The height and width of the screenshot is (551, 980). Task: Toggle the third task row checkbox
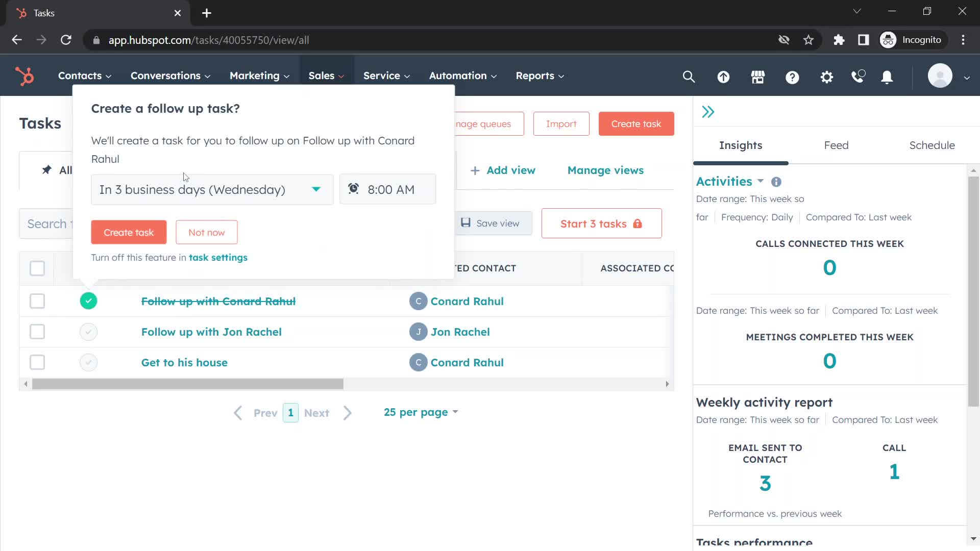click(x=37, y=363)
